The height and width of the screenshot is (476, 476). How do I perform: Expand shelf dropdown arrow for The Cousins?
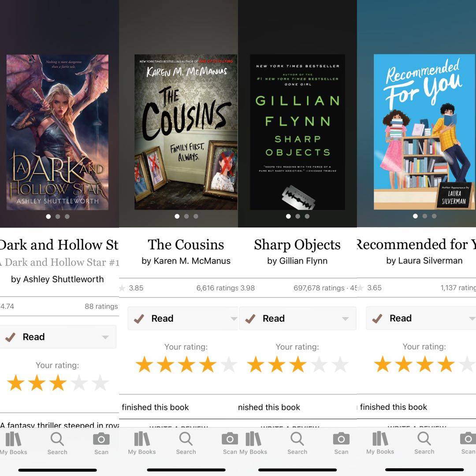click(234, 319)
